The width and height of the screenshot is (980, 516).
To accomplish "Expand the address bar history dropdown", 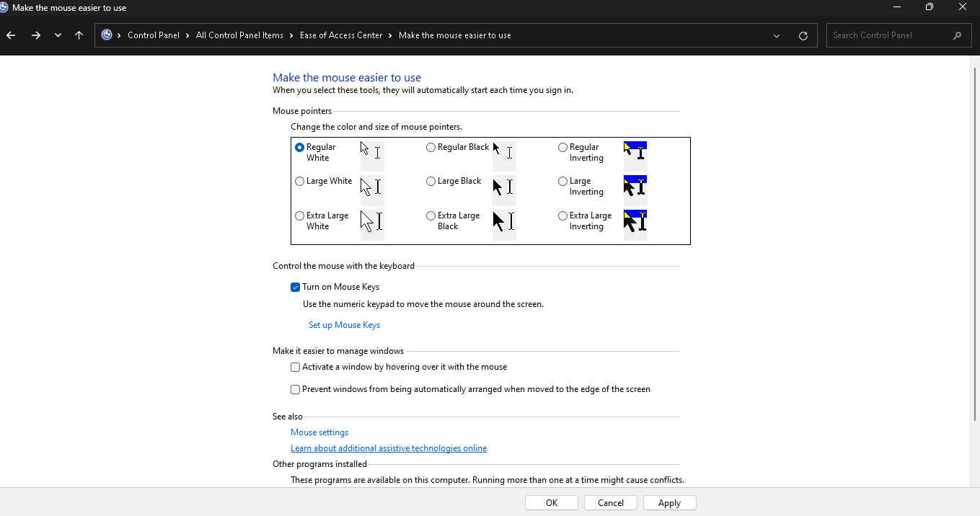I will (x=777, y=35).
